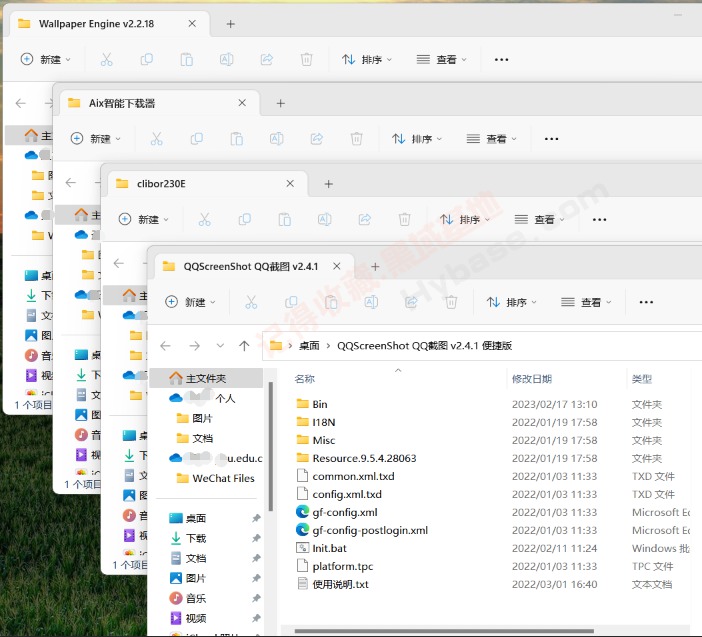Open more options menu in QQScreenShot window
702x637 pixels.
(x=646, y=303)
